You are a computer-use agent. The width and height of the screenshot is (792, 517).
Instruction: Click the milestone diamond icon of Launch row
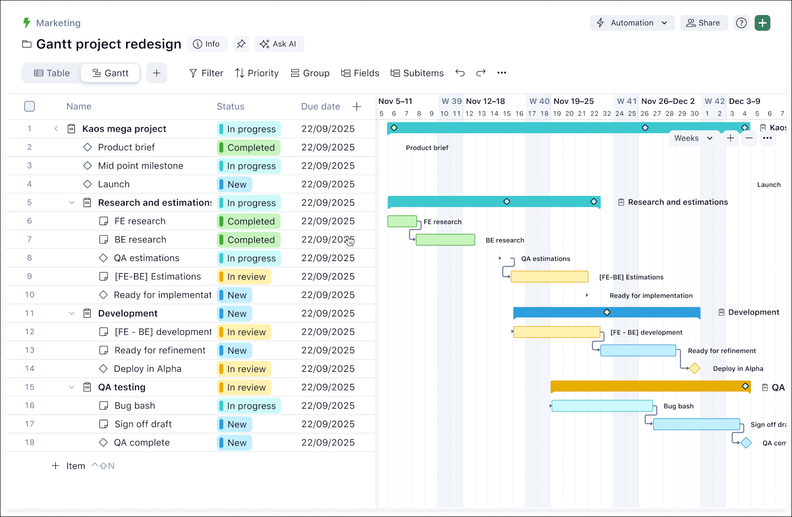tap(87, 184)
